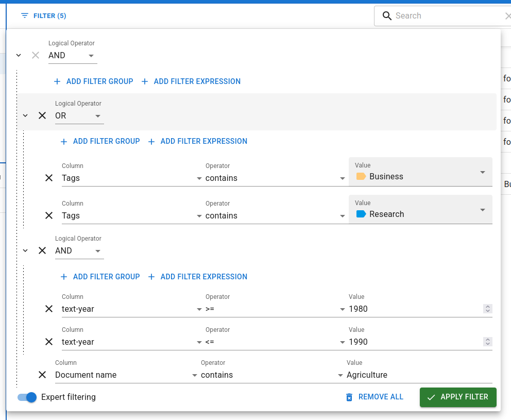Open Operator dropdown for Research row
The width and height of the screenshot is (511, 420).
276,215
